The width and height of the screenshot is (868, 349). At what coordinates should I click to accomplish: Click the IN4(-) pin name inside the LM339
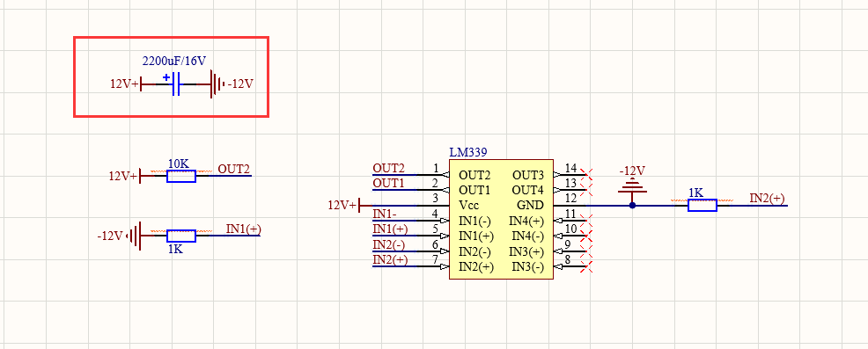click(528, 236)
